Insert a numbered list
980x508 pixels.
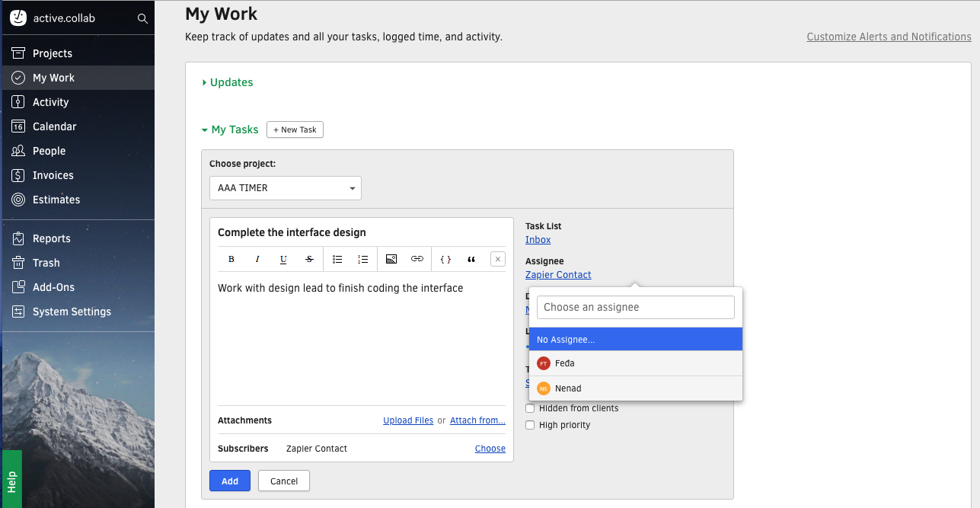point(363,259)
